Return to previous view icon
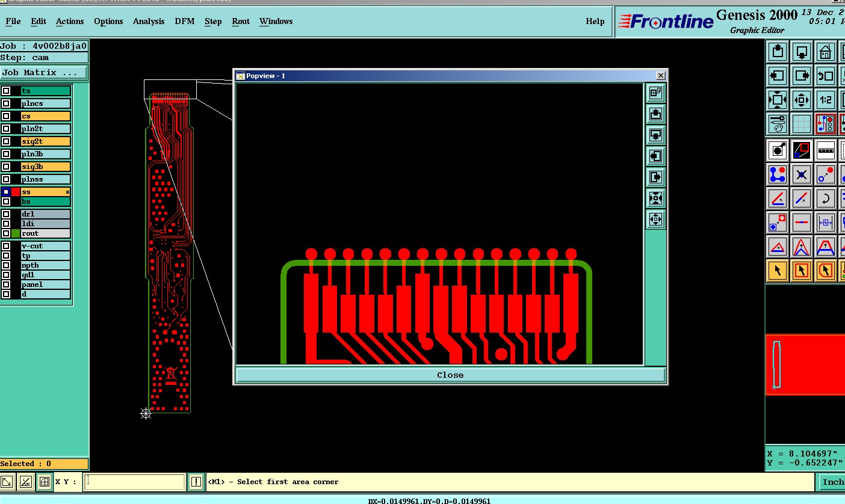Screen dimensions: 845x504 coord(826,76)
